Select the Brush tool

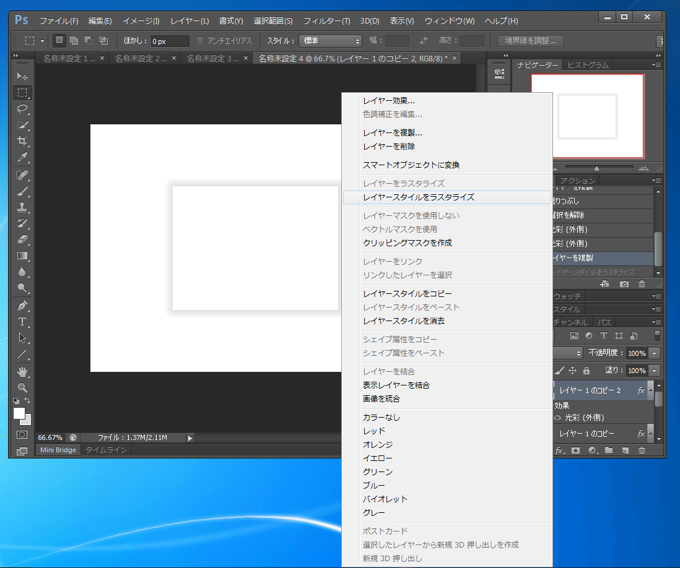[x=22, y=191]
